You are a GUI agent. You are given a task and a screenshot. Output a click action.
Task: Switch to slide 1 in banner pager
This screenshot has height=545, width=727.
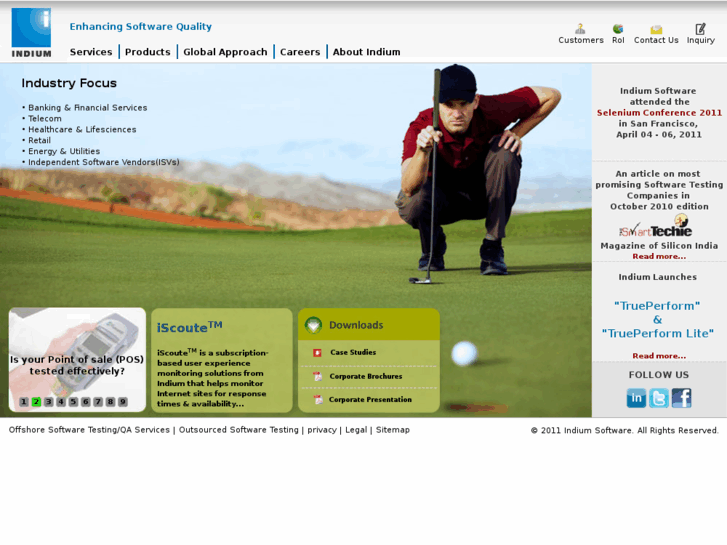pyautogui.click(x=24, y=402)
